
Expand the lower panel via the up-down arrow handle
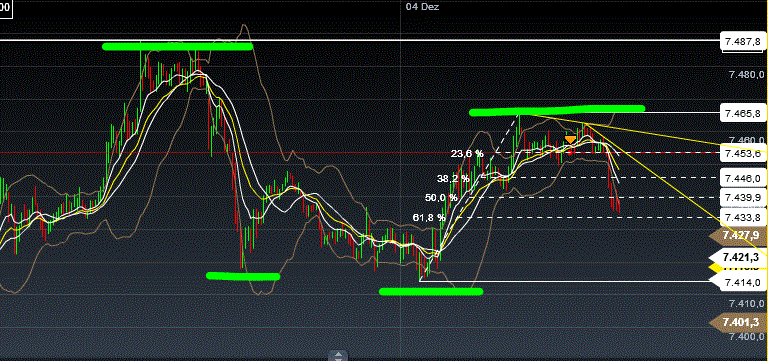tap(338, 356)
